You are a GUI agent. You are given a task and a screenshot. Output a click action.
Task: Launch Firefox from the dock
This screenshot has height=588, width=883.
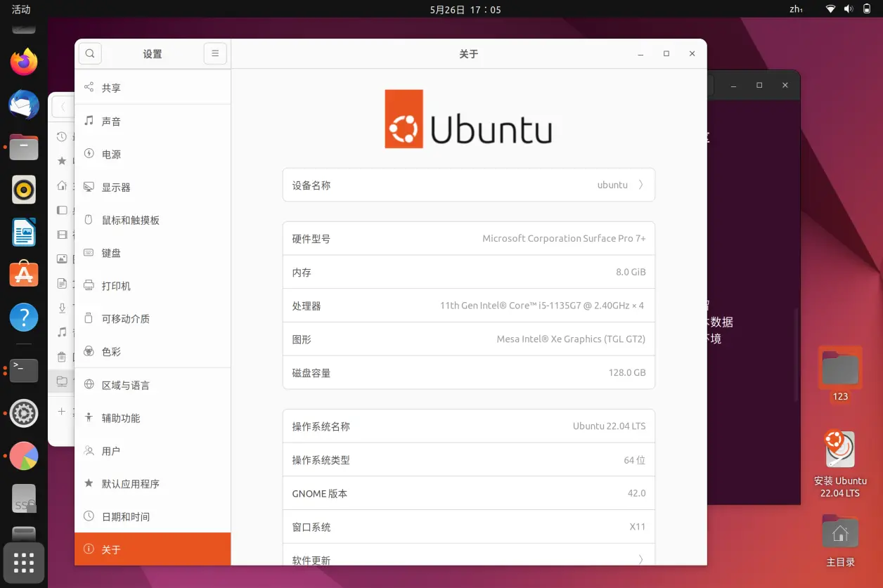24,63
